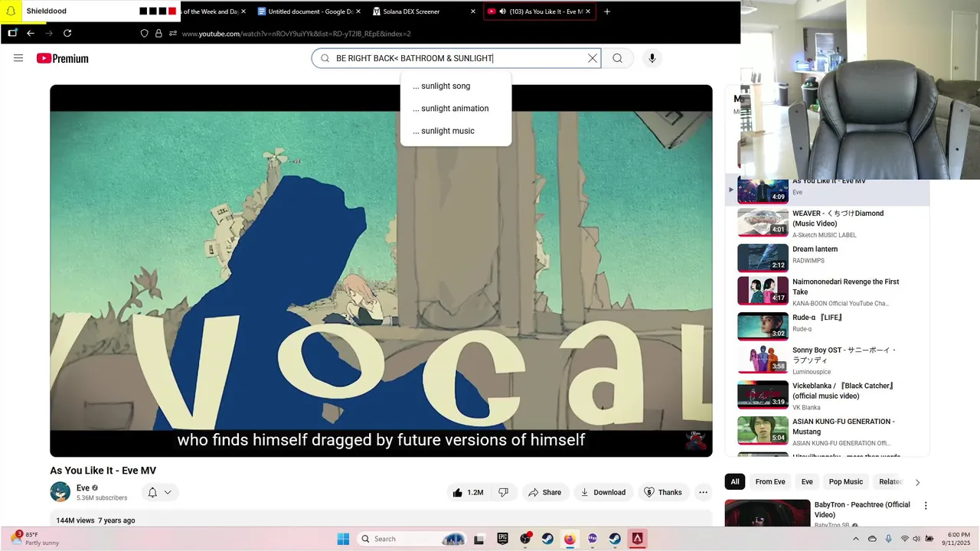Go back in the browser
The height and width of the screenshot is (551, 980).
(x=31, y=33)
